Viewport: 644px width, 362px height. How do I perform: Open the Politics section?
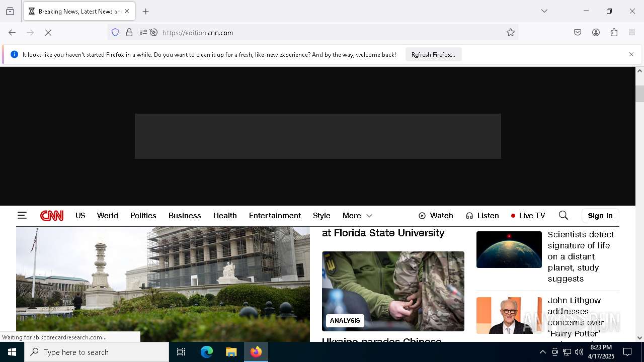tap(143, 215)
